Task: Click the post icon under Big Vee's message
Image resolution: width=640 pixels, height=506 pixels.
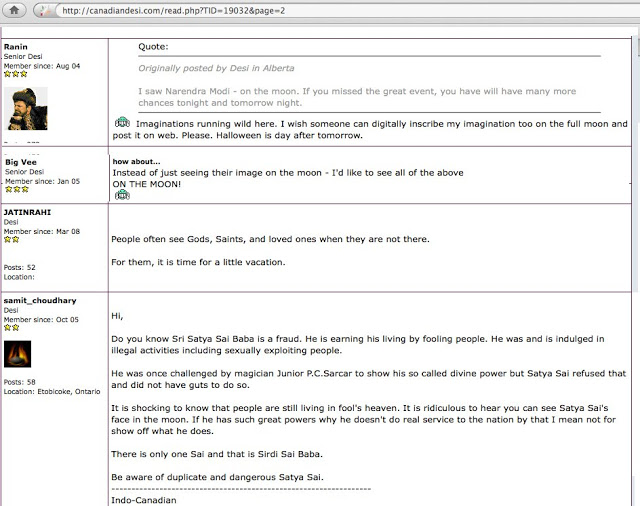Action: [x=123, y=196]
